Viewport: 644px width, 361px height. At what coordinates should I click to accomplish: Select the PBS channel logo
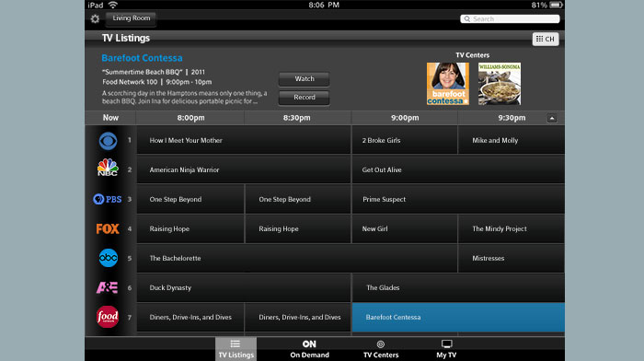point(108,200)
